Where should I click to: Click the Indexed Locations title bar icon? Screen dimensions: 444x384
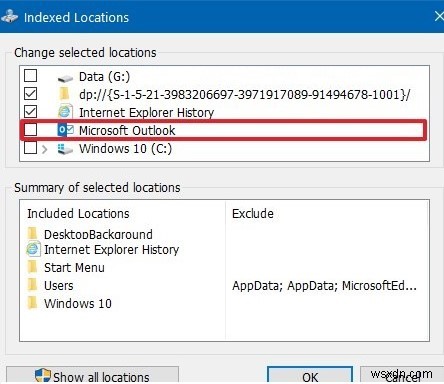point(10,16)
